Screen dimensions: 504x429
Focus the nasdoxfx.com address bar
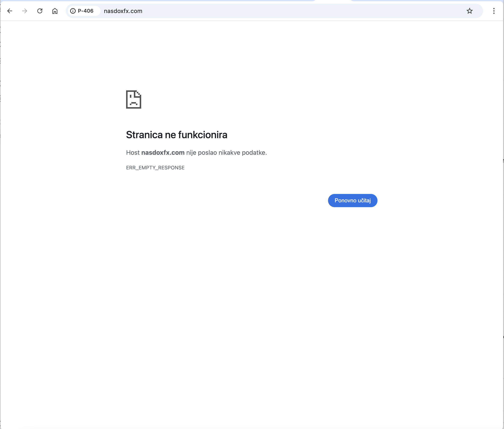(274, 11)
